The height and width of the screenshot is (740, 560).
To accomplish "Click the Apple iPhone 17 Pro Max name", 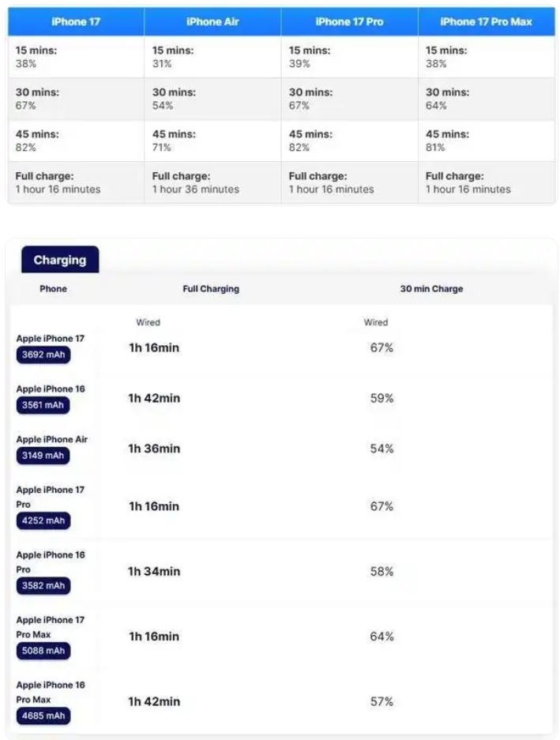I will coord(51,628).
